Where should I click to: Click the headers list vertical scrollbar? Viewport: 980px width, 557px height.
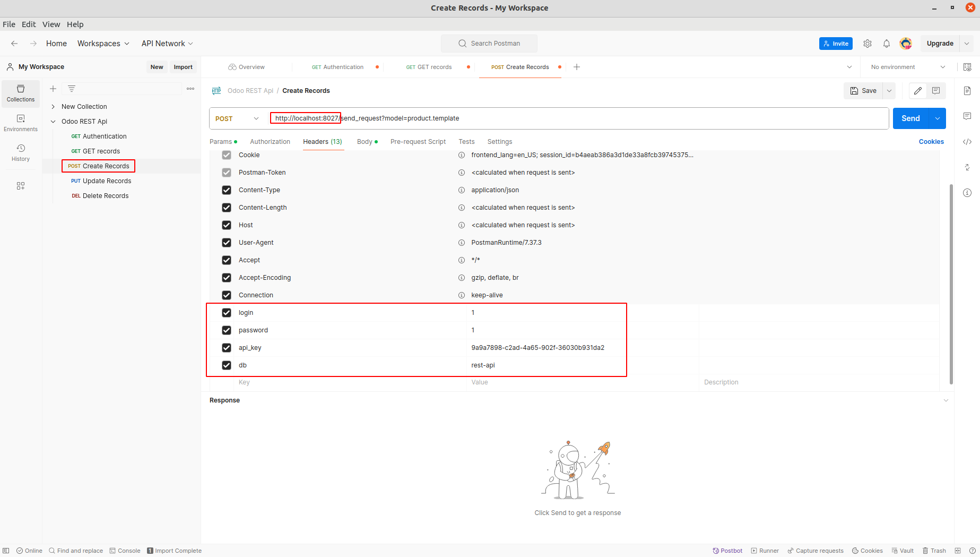(951, 284)
